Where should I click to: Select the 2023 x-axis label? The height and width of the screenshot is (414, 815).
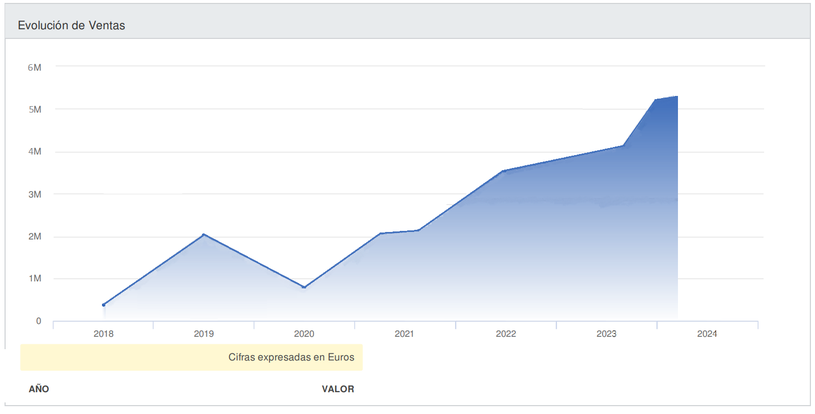pyautogui.click(x=606, y=334)
